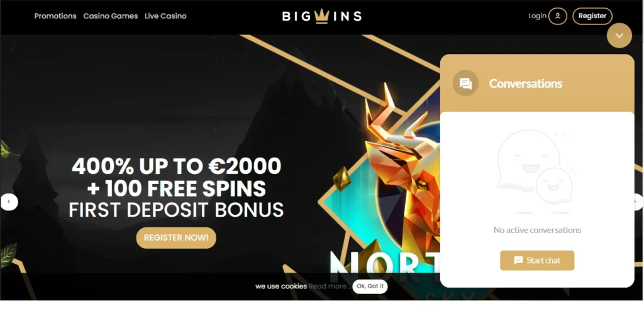The width and height of the screenshot is (644, 309).
Task: Accept cookies with Ok, Got it
Action: tap(370, 286)
